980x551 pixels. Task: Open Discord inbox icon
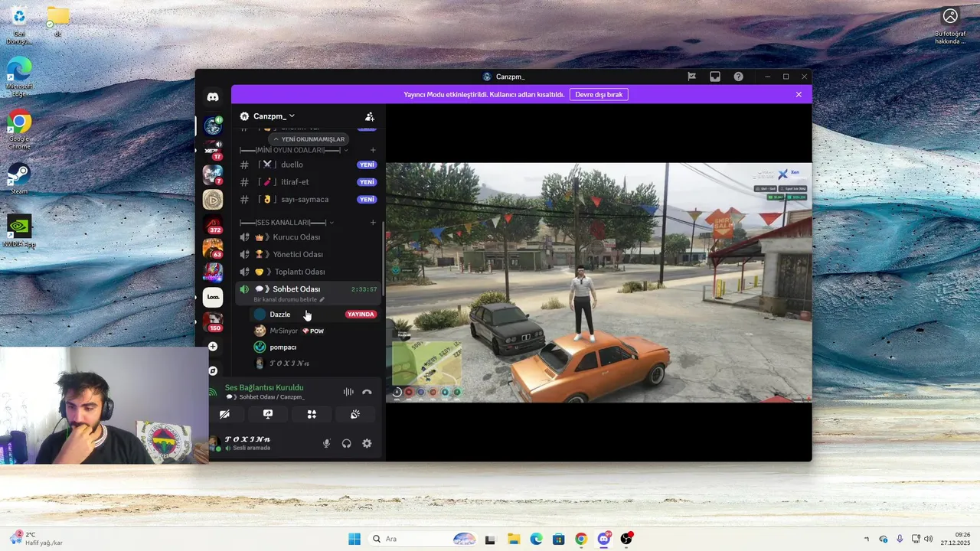(715, 77)
